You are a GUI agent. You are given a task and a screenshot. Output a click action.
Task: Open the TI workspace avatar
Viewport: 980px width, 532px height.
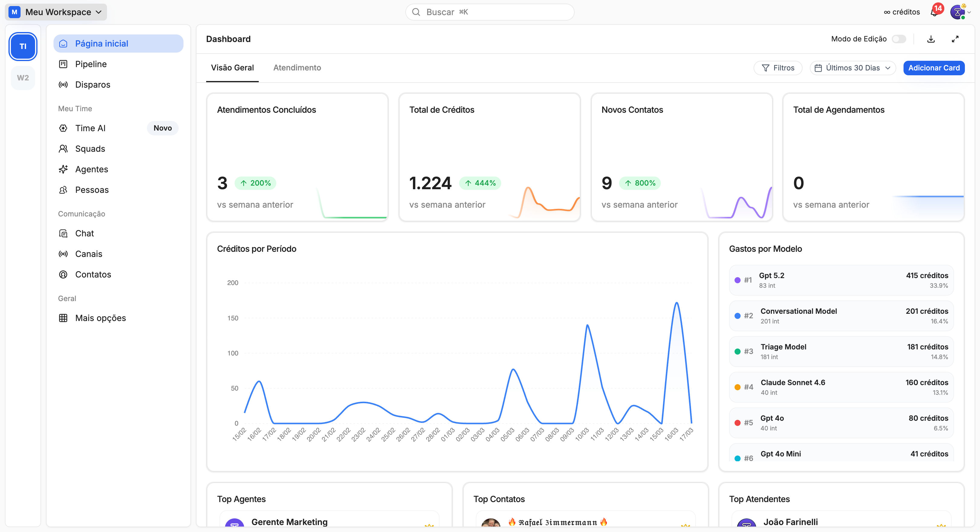tap(23, 47)
